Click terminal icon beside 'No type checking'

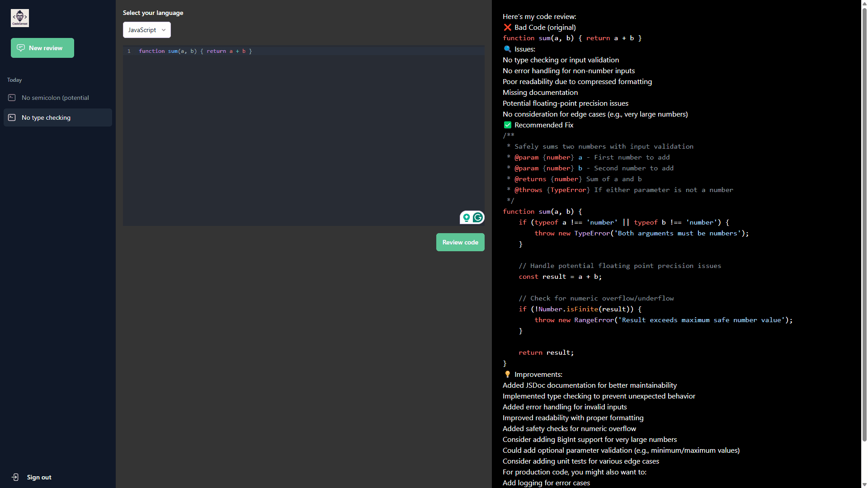[x=12, y=117]
